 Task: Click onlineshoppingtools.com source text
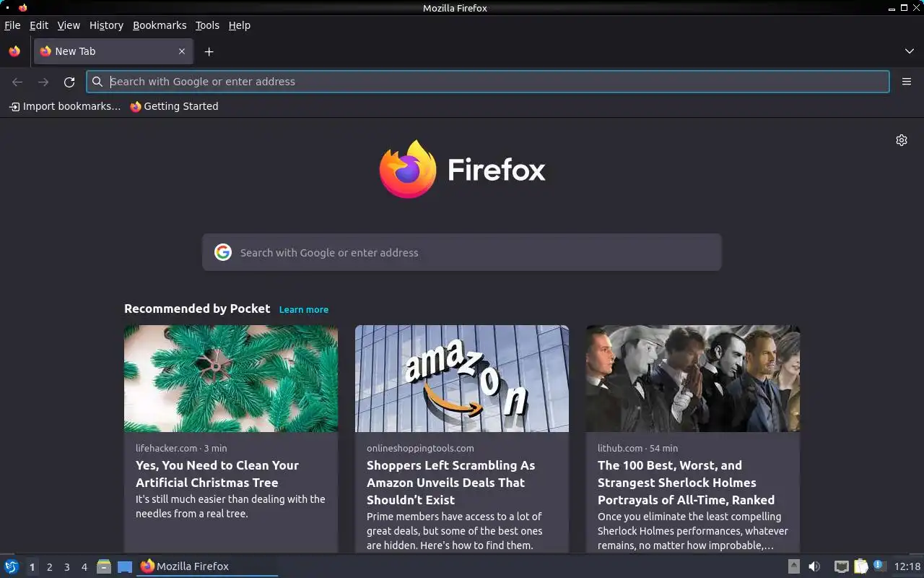click(x=420, y=448)
